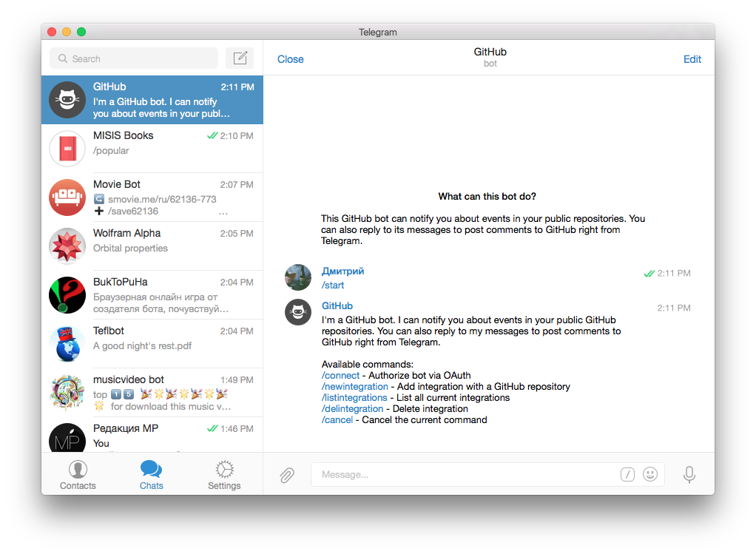Image resolution: width=756 pixels, height=554 pixels.
Task: Click the /listintegrations command link
Action: point(354,397)
